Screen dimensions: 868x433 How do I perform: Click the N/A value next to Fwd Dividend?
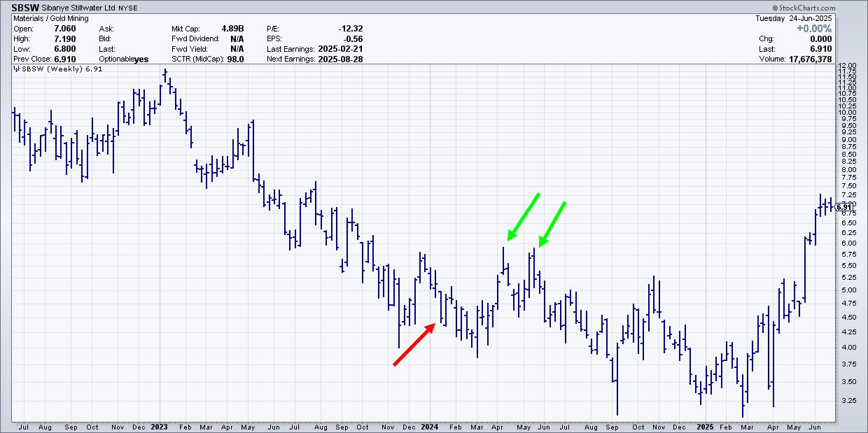[237, 38]
